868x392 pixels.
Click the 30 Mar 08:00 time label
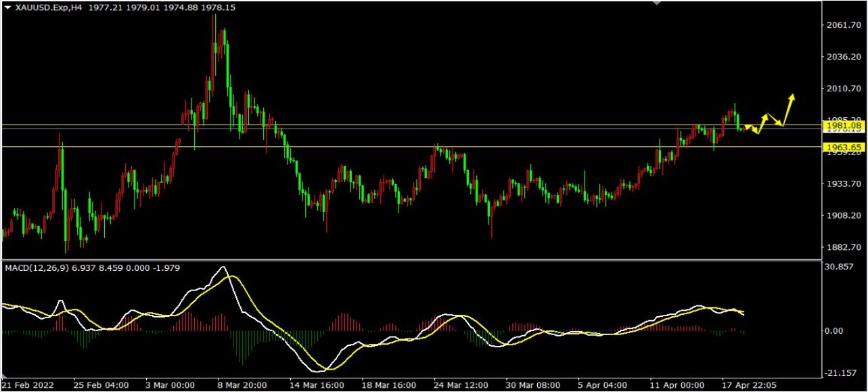(x=533, y=385)
